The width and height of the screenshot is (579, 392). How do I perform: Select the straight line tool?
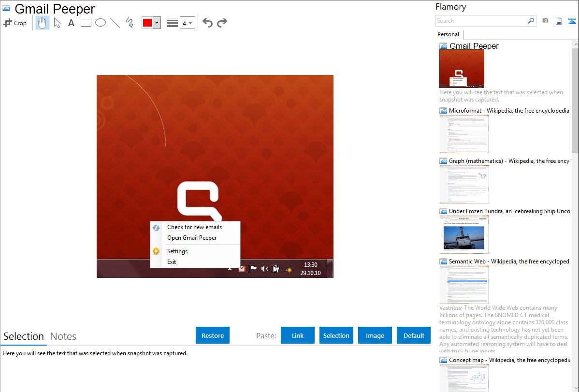pos(115,23)
